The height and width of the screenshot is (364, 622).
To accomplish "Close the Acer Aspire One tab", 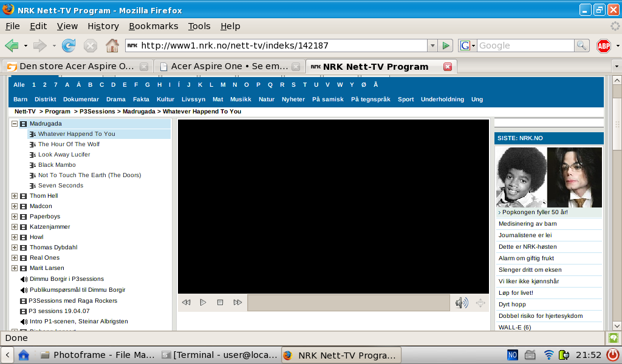I will (x=296, y=67).
